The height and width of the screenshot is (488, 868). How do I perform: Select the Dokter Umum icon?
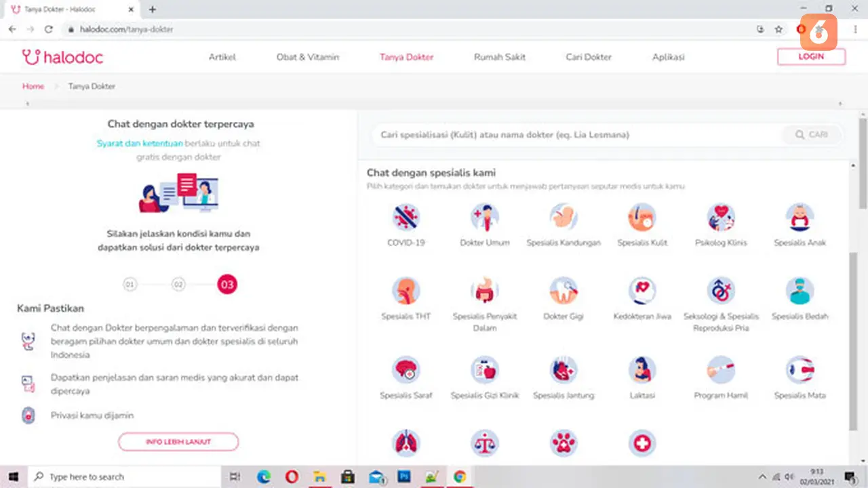coord(484,218)
